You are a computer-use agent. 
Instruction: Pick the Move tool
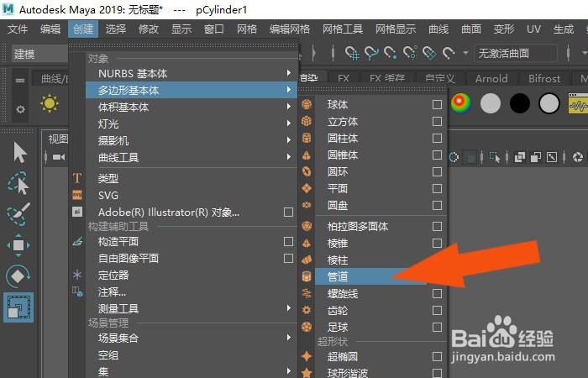tap(18, 245)
